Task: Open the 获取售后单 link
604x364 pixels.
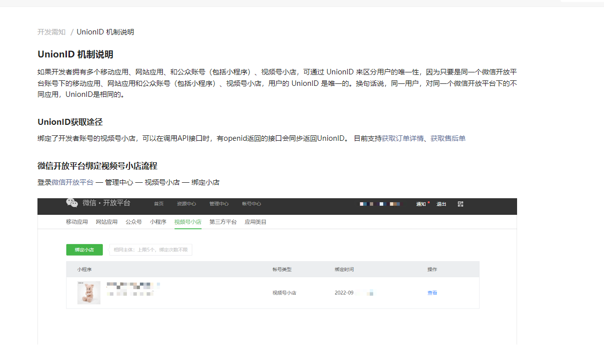Action: (448, 138)
